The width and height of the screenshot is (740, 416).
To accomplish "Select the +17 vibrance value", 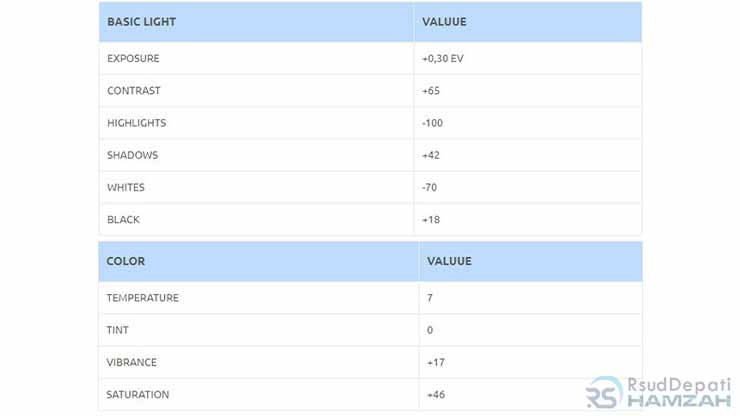I will [436, 362].
